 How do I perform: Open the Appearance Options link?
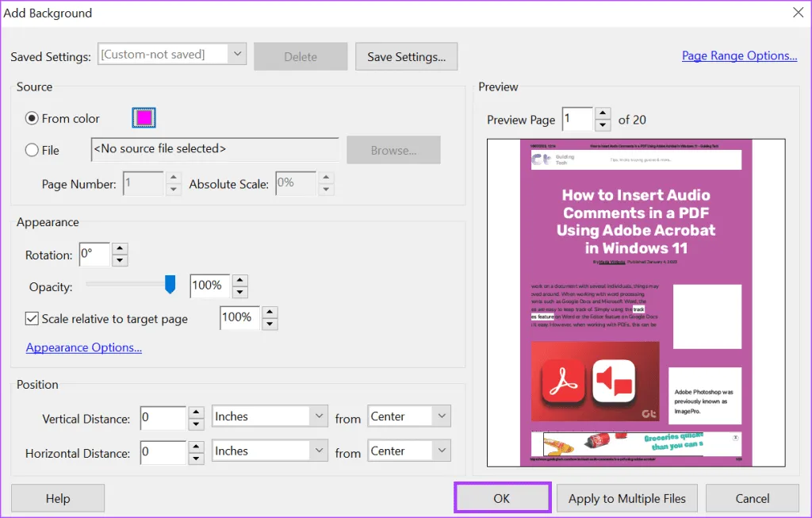click(84, 347)
